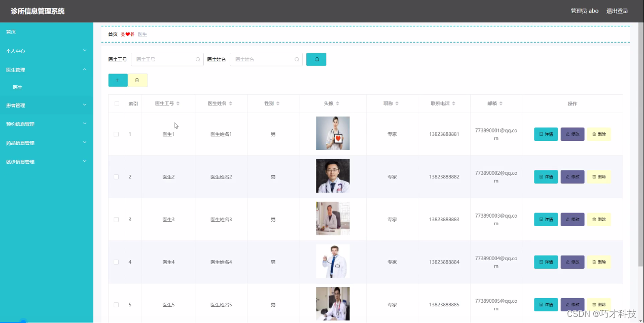This screenshot has height=323, width=644.
Task: Open 详情 for 医生3 row
Action: (x=546, y=220)
